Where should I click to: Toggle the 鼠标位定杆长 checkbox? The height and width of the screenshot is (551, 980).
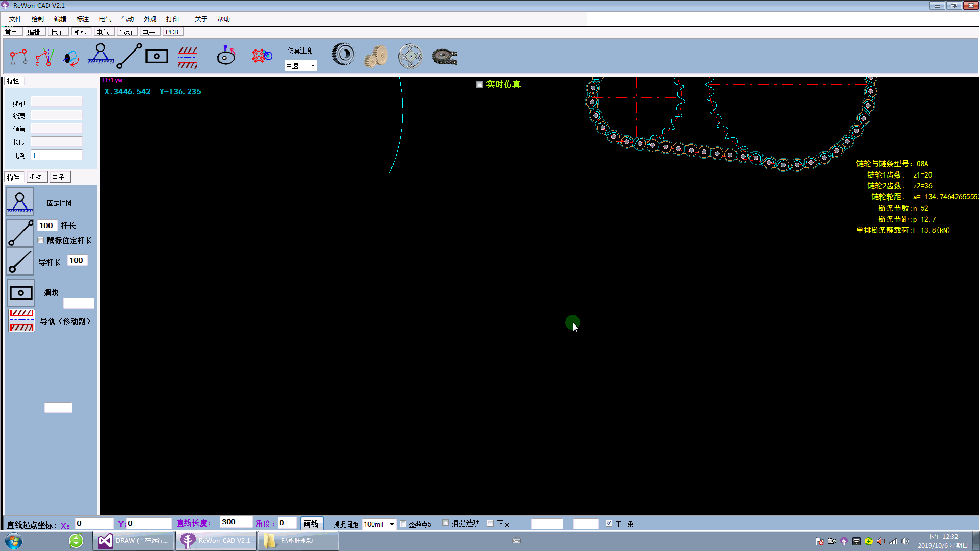[x=41, y=240]
